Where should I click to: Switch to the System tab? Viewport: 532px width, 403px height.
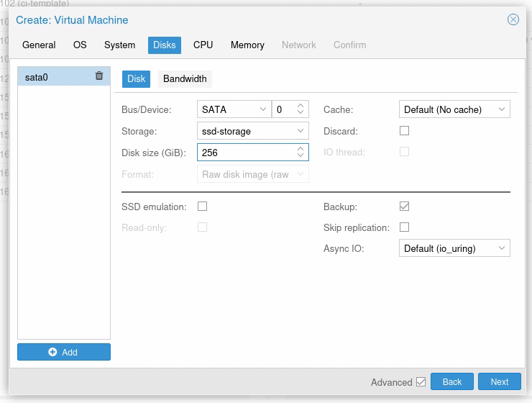tap(119, 45)
